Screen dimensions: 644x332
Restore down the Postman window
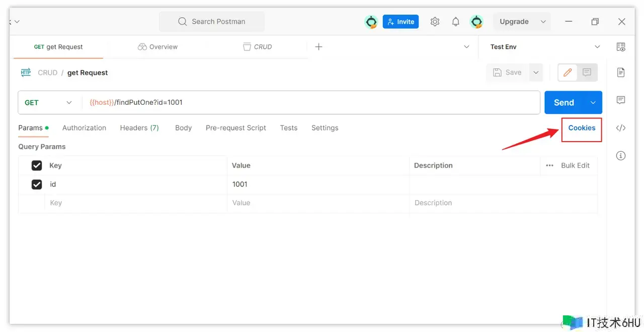[595, 22]
